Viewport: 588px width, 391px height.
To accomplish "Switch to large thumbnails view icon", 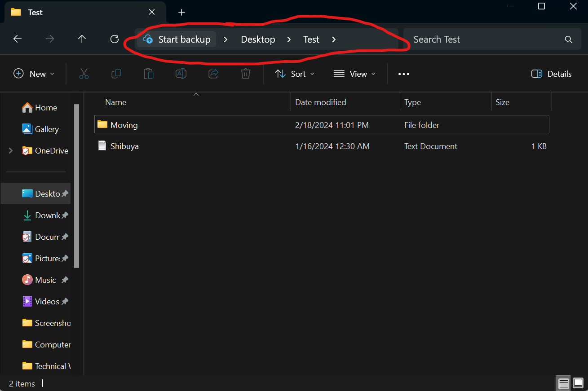I will click(x=578, y=383).
